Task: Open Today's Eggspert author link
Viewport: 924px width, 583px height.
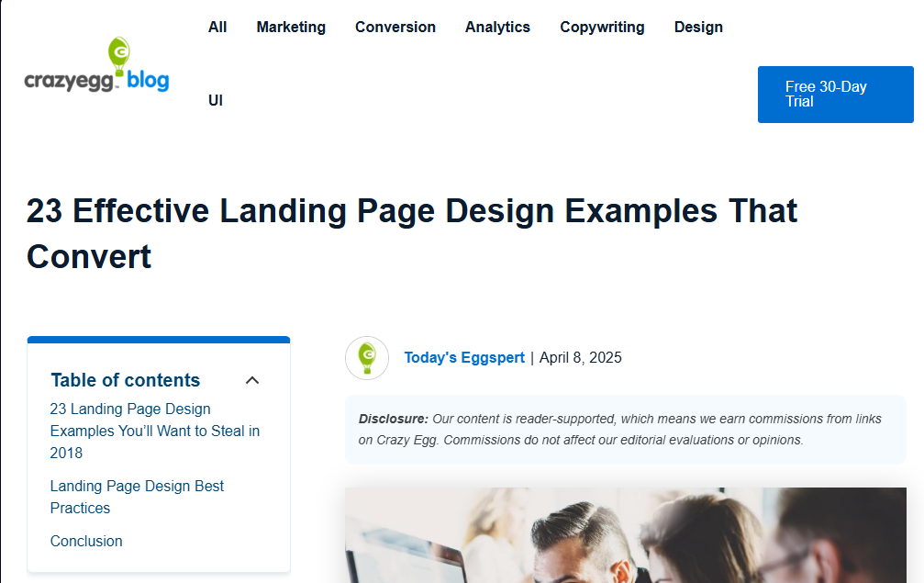Action: point(464,358)
